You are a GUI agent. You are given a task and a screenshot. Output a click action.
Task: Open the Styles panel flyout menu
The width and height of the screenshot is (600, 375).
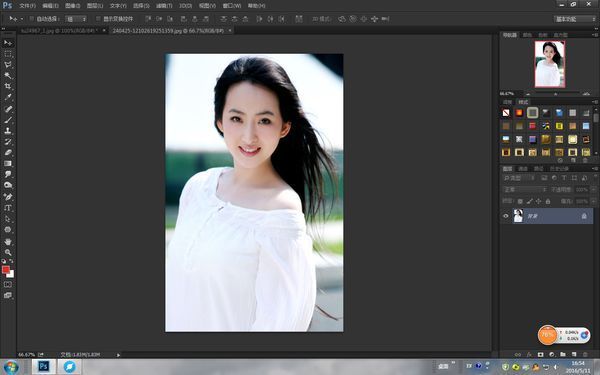pyautogui.click(x=595, y=102)
